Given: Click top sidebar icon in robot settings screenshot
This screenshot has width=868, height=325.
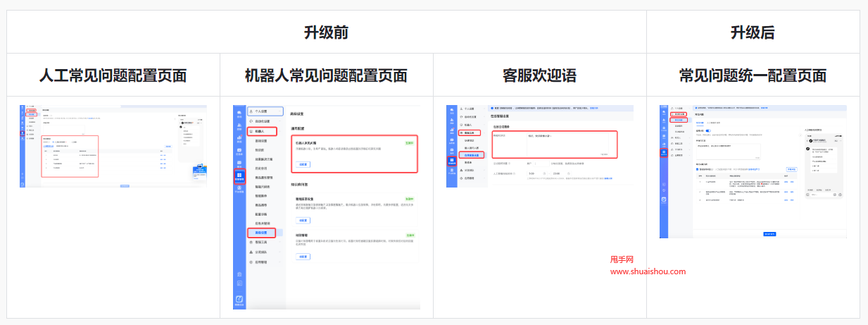Looking at the screenshot, I should pos(239,114).
